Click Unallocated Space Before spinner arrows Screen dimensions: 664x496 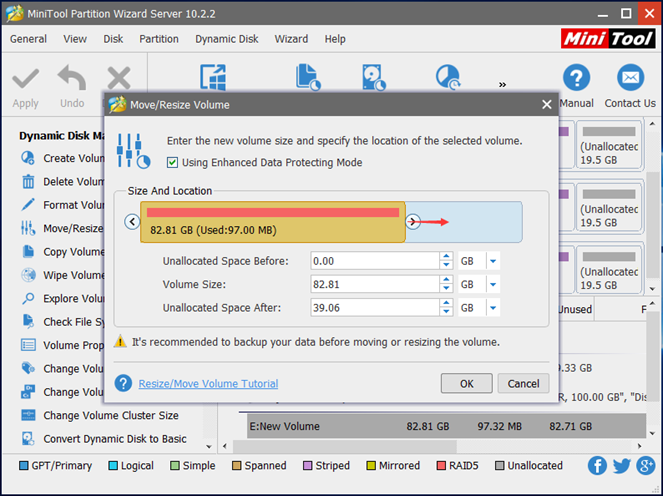[446, 261]
